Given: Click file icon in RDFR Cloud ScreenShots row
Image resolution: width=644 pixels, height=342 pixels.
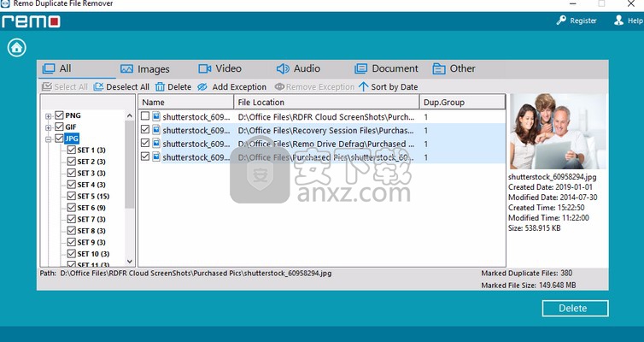Looking at the screenshot, I should click(x=156, y=116).
